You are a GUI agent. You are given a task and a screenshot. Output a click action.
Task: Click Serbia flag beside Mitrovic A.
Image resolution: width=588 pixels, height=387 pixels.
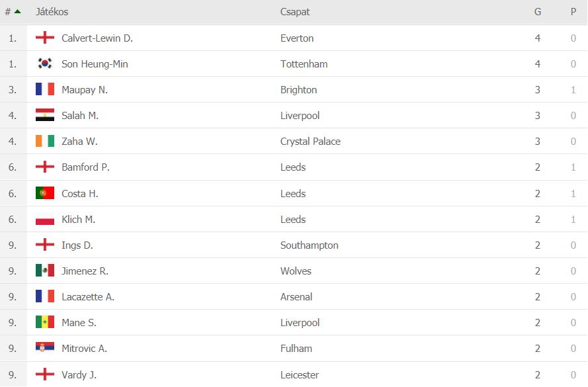45,348
